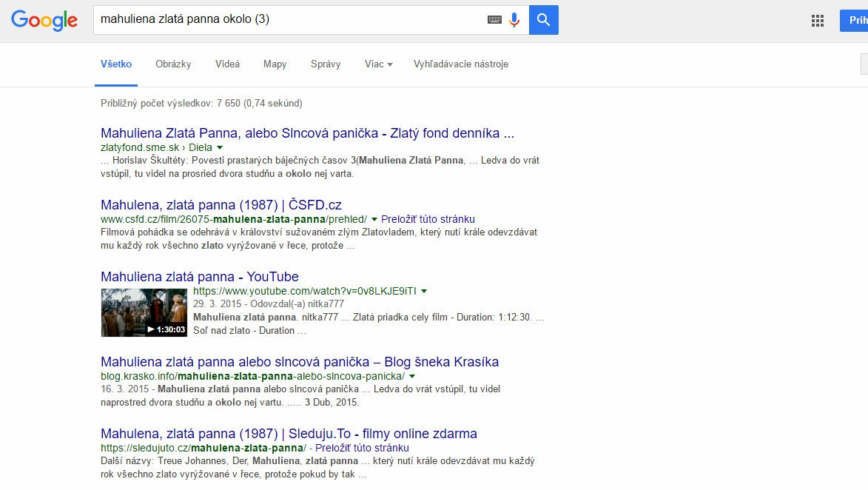The height and width of the screenshot is (490, 868).
Task: Expand arrow next to zlatyfond.sme.sk URL
Action: tap(220, 148)
